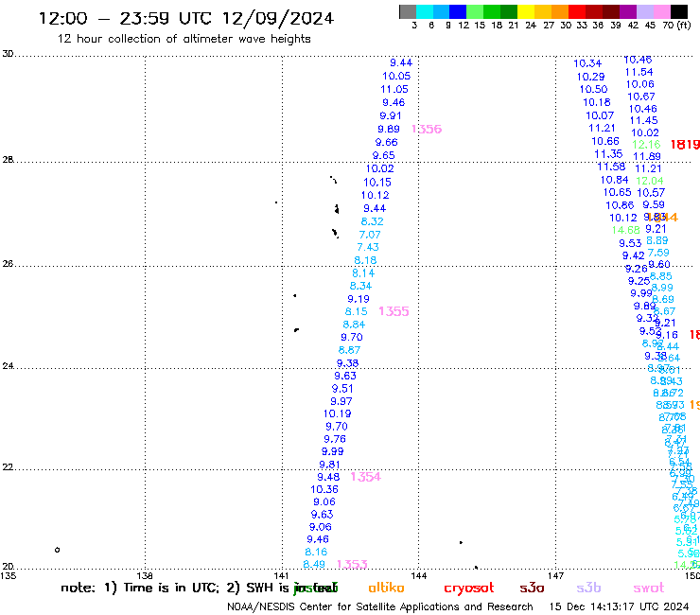This screenshot has width=700, height=615.
Task: Select the lavender 's3b' legend label
Action: pos(588,588)
